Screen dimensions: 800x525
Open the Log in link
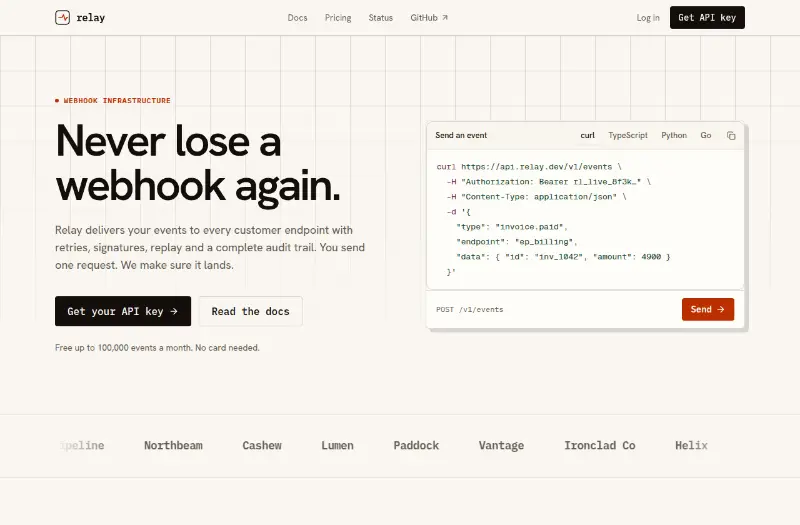click(x=648, y=17)
